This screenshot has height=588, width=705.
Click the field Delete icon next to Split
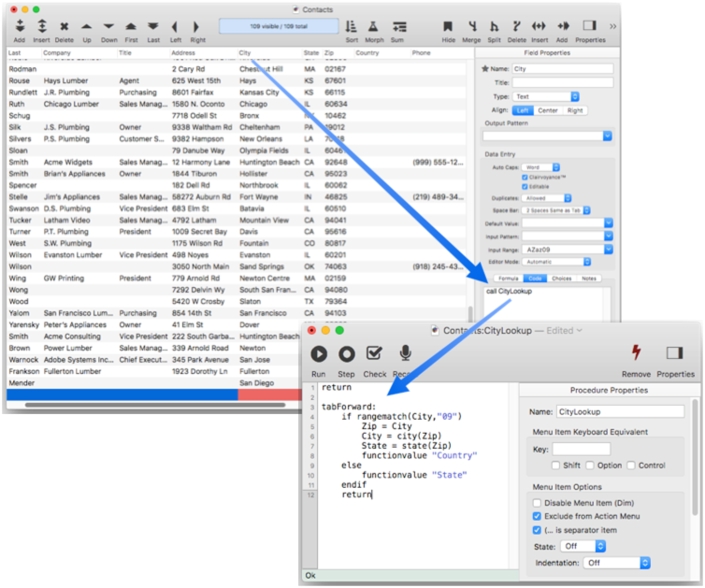click(517, 26)
